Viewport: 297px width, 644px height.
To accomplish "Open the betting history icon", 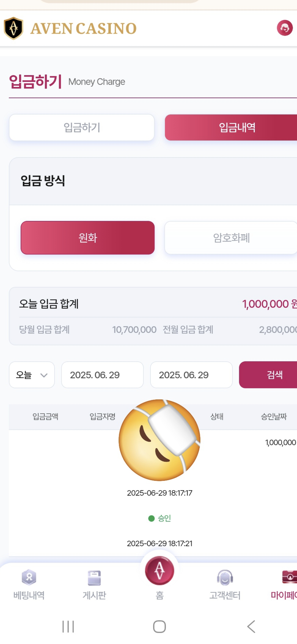I will [29, 577].
